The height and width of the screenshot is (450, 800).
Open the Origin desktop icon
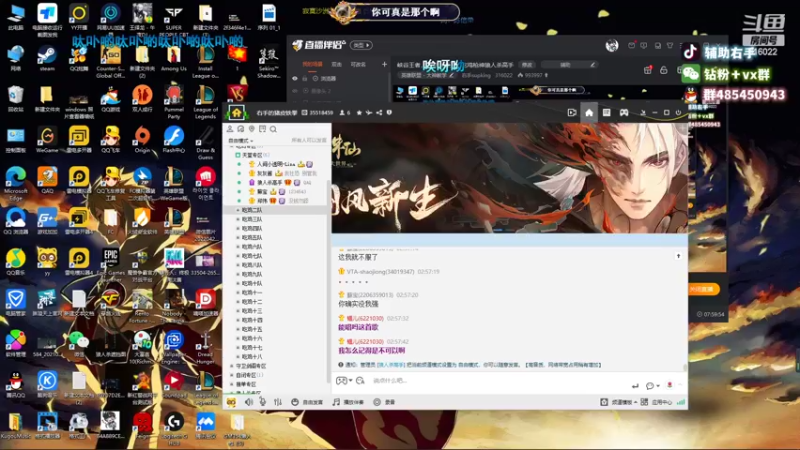click(142, 139)
